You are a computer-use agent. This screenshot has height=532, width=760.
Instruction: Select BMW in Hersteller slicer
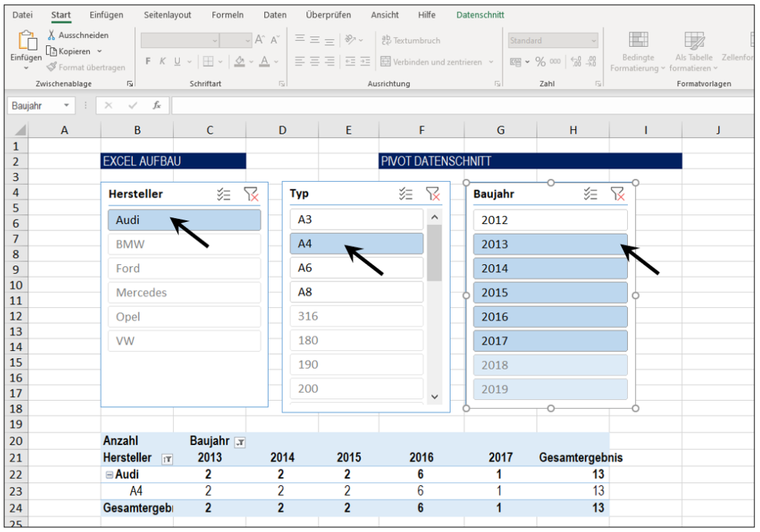184,244
